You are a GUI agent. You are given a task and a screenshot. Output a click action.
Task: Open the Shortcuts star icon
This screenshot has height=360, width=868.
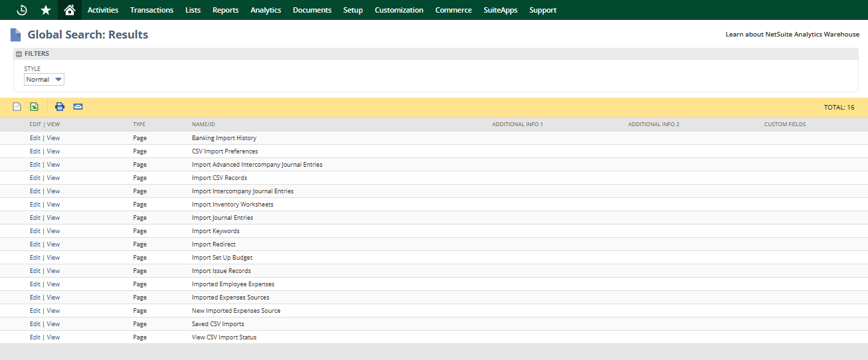point(46,10)
